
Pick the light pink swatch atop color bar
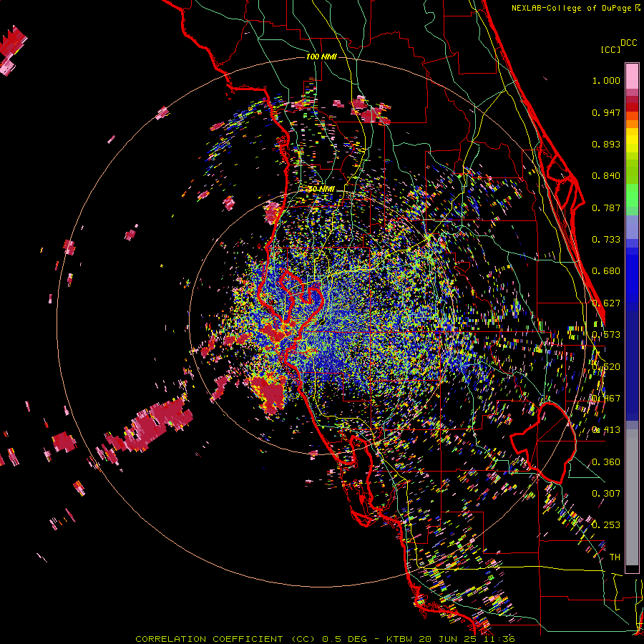coord(632,76)
